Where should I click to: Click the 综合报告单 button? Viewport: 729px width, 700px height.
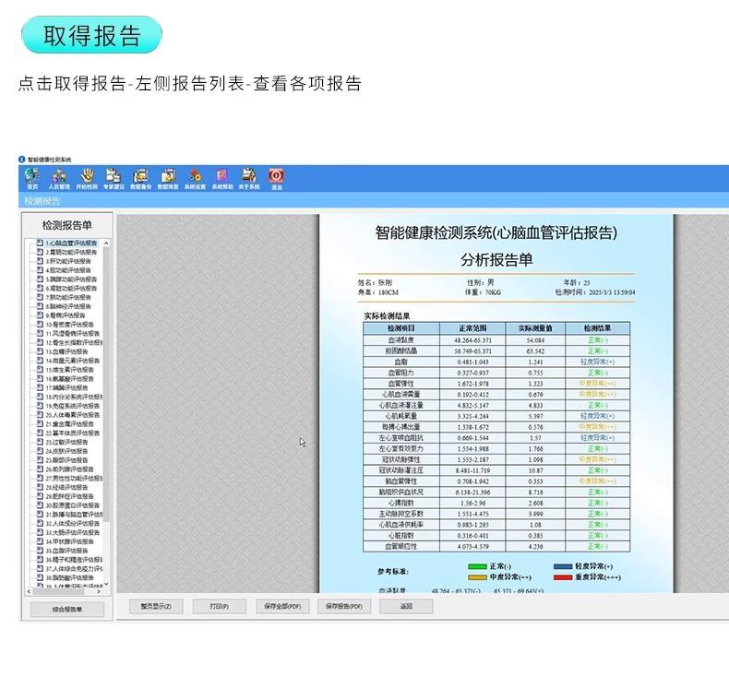click(67, 610)
